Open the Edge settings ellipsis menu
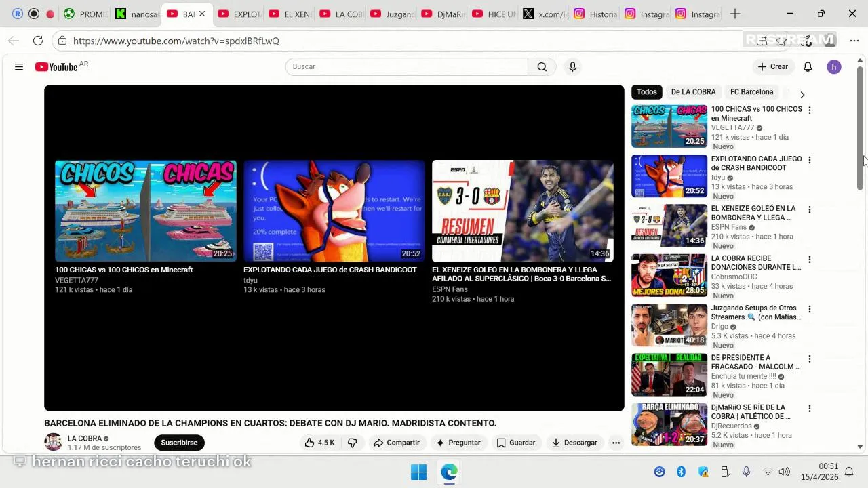Screen dimensions: 868x488 click(x=854, y=41)
